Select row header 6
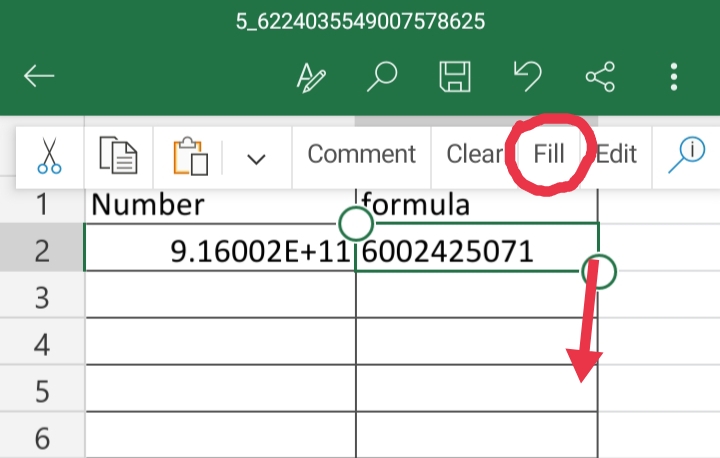 42,435
